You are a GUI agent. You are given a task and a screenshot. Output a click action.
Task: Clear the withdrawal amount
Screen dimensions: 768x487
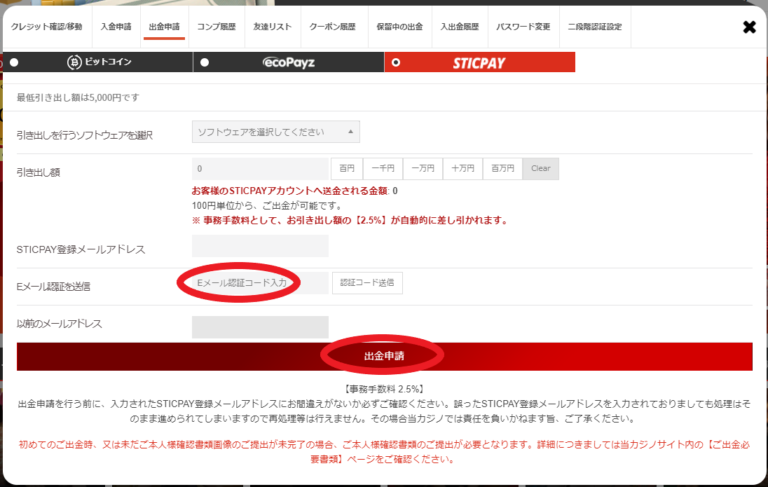click(541, 169)
